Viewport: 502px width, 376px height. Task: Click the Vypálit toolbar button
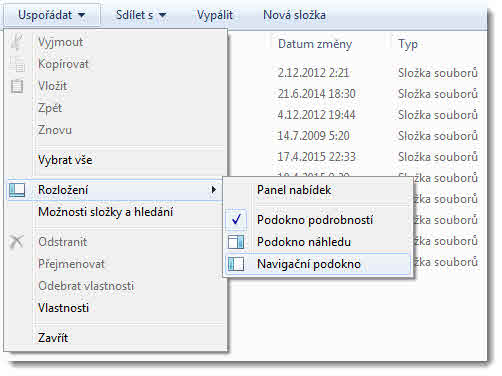click(214, 15)
